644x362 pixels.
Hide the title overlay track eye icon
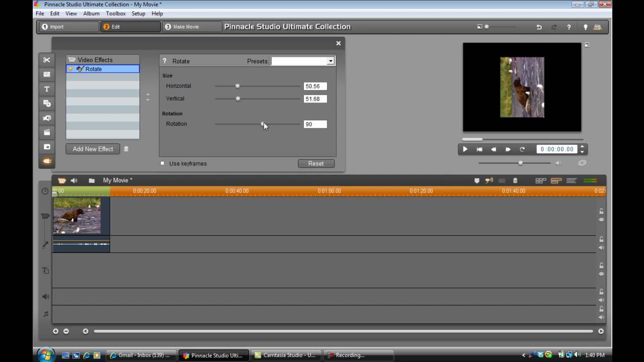[601, 274]
